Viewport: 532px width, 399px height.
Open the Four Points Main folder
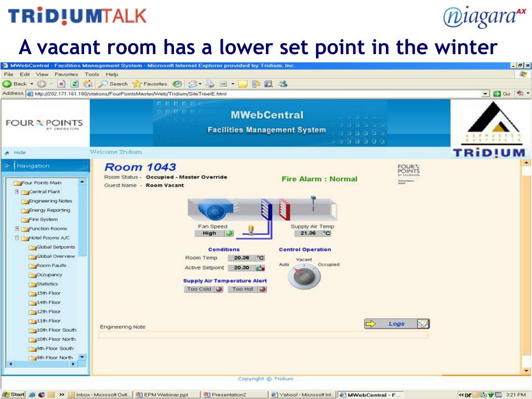click(x=37, y=182)
